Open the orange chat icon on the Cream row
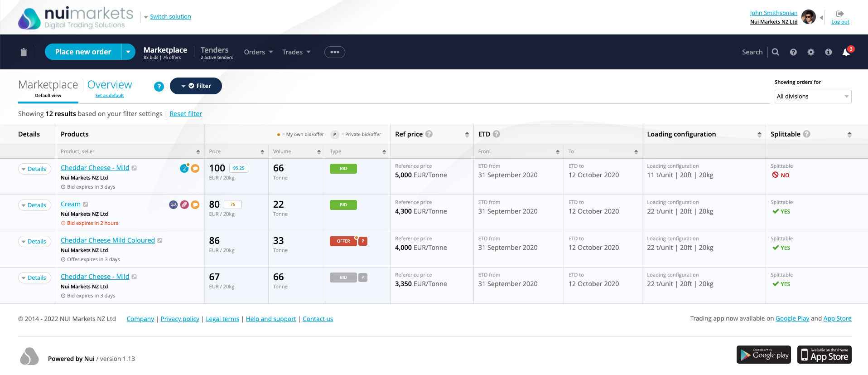Viewport: 868px width, 375px height. (195, 205)
